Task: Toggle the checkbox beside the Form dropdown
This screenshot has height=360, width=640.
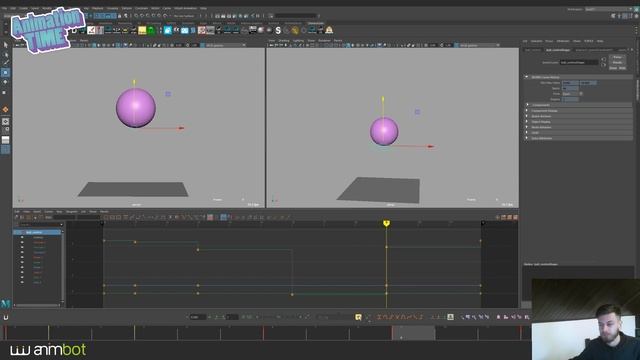Action: 581,93
